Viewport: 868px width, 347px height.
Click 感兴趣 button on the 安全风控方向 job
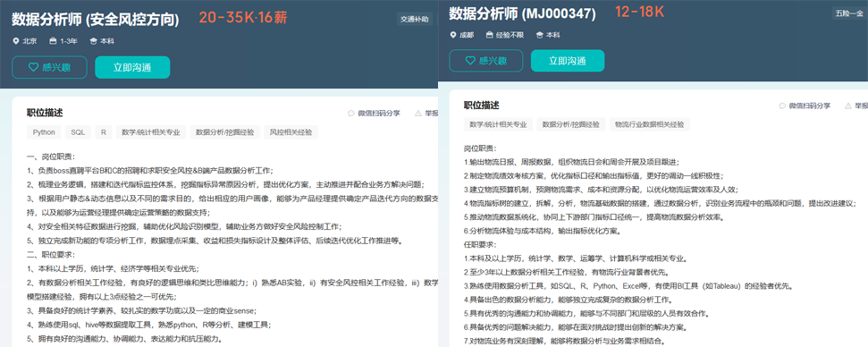(x=49, y=67)
